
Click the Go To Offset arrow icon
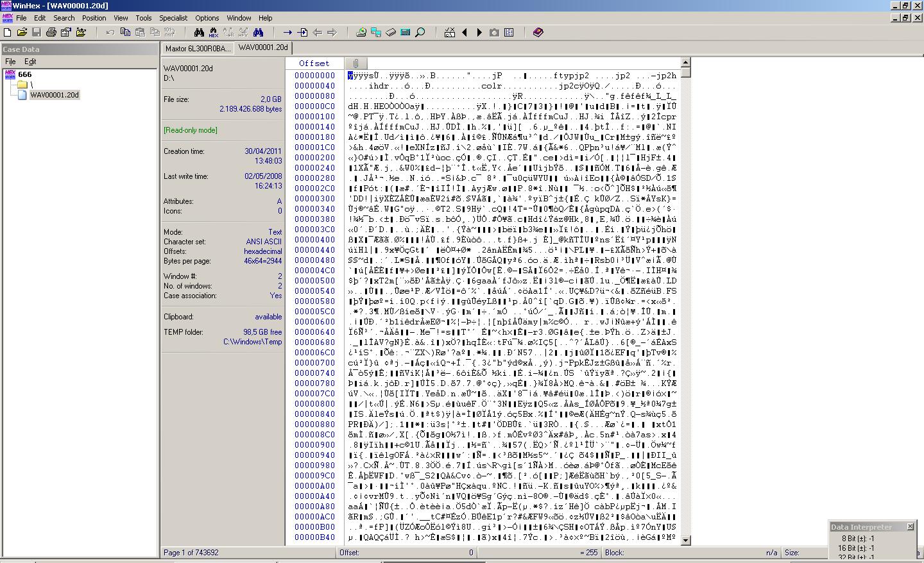(x=287, y=32)
